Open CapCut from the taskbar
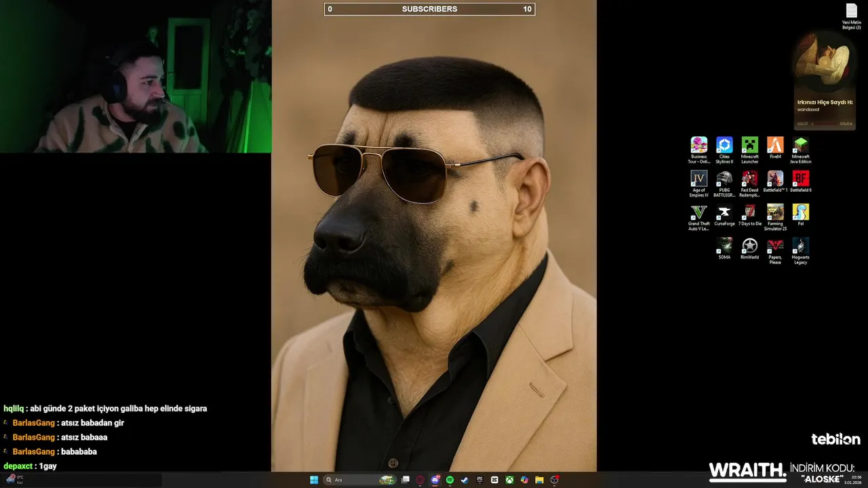Screen dimensions: 868x488 [x=494, y=480]
